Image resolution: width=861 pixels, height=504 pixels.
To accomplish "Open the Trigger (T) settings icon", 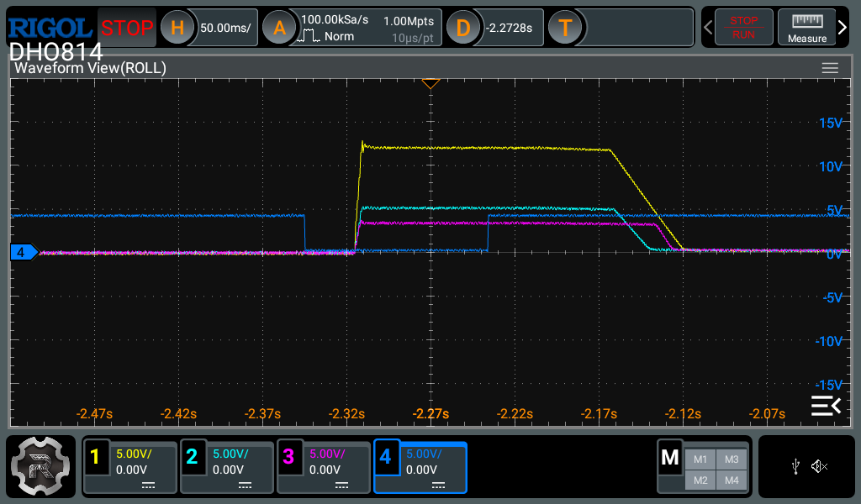I will tap(565, 28).
